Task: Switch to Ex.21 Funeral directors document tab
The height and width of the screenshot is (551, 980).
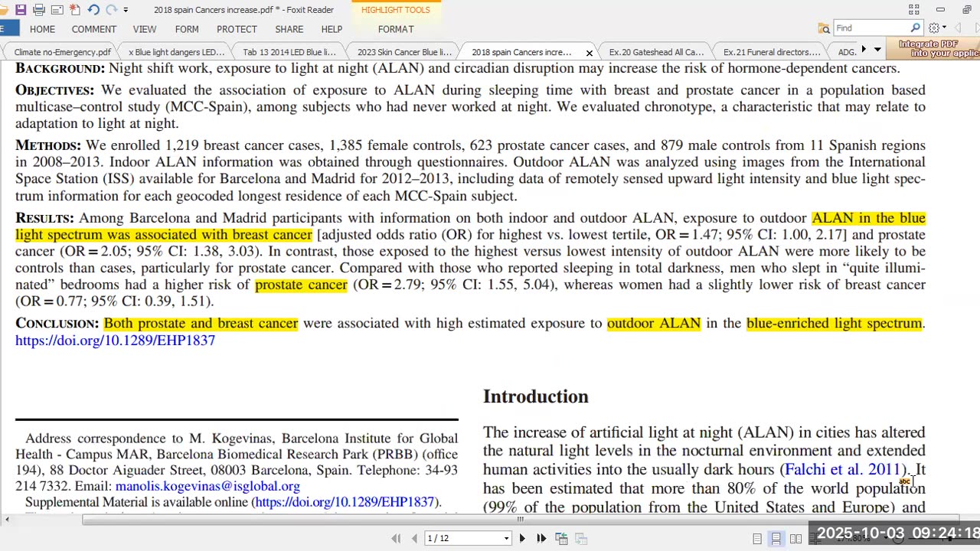Action: [x=771, y=52]
